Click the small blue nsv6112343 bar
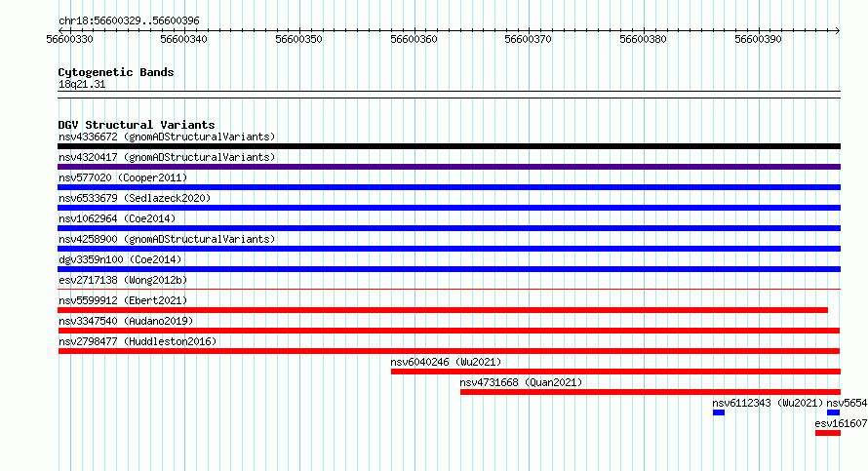The image size is (868, 471). (719, 412)
